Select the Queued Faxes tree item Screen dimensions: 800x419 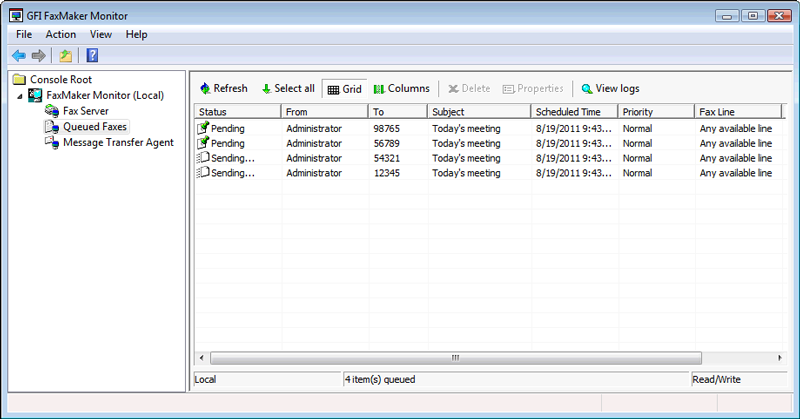point(95,127)
